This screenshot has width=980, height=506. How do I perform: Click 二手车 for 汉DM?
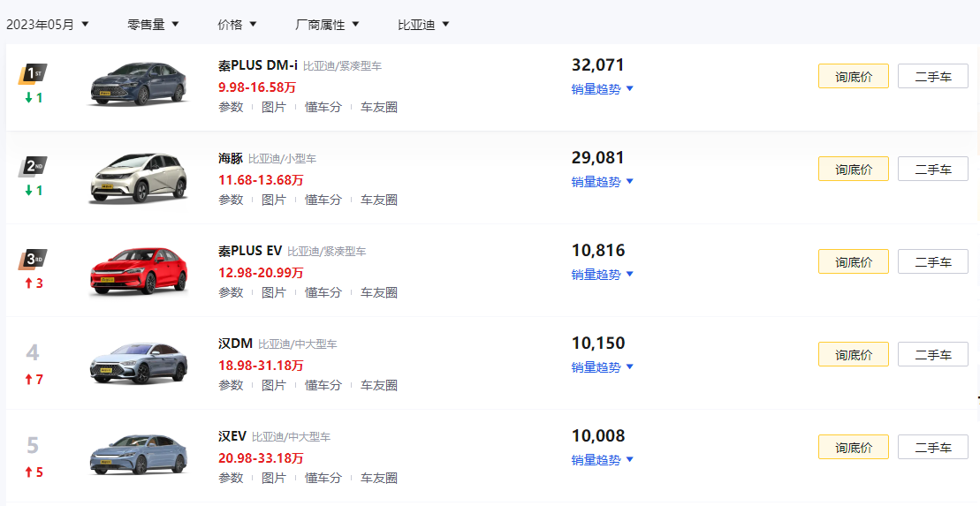[933, 354]
